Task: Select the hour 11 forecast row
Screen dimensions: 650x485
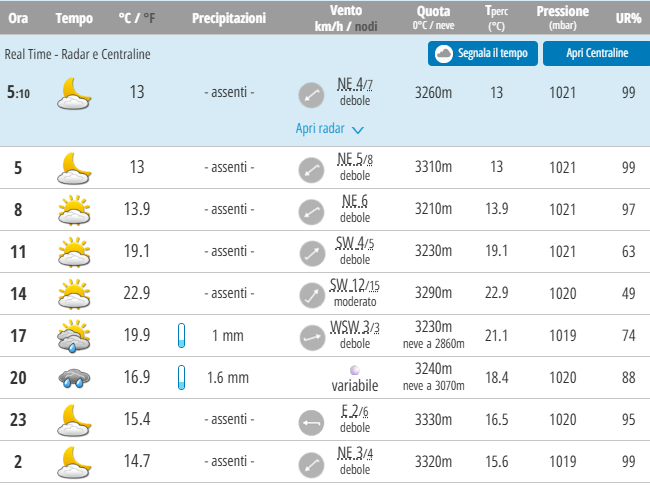Action: [325, 251]
